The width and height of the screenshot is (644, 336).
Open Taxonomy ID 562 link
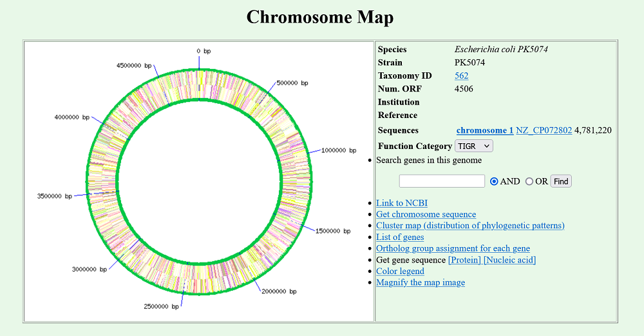(461, 75)
